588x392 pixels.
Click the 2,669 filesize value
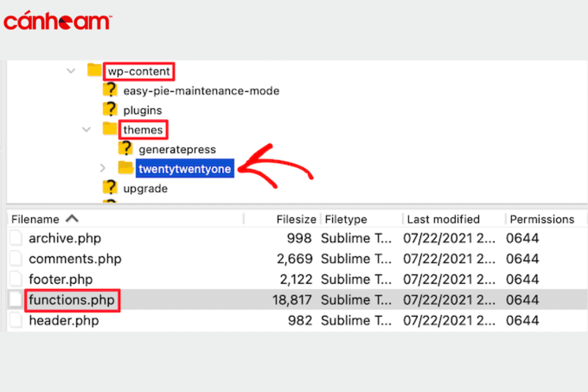click(x=294, y=259)
